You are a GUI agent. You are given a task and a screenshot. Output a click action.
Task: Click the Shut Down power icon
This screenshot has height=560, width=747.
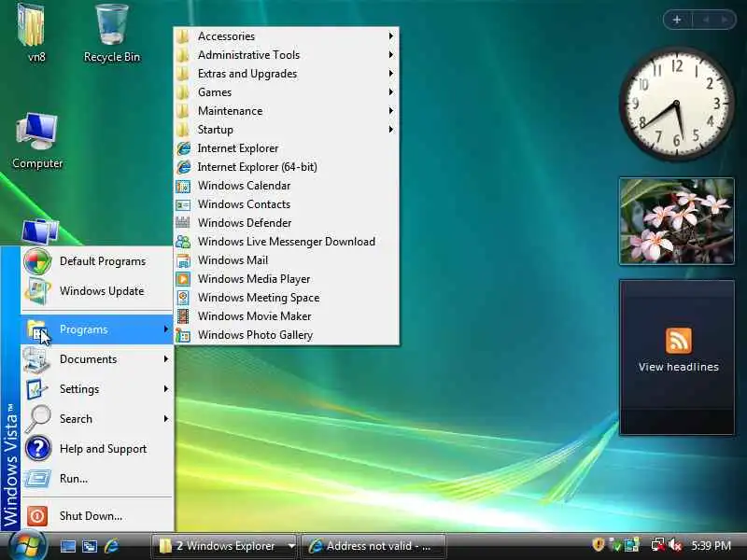pos(37,516)
